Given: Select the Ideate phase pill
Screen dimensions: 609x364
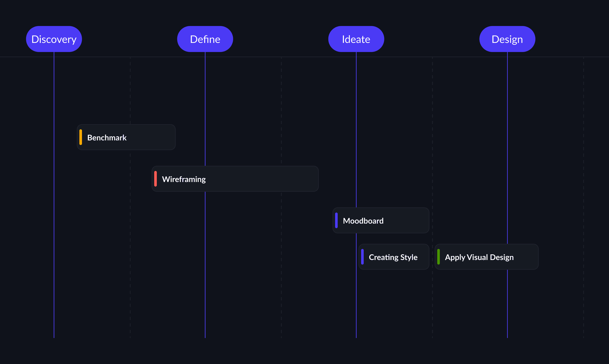Looking at the screenshot, I should click(x=356, y=39).
